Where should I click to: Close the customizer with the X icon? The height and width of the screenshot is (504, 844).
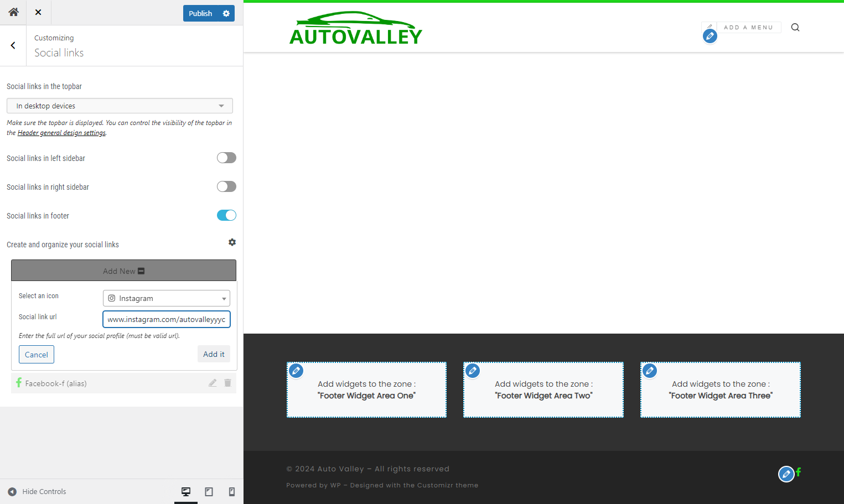[x=38, y=12]
